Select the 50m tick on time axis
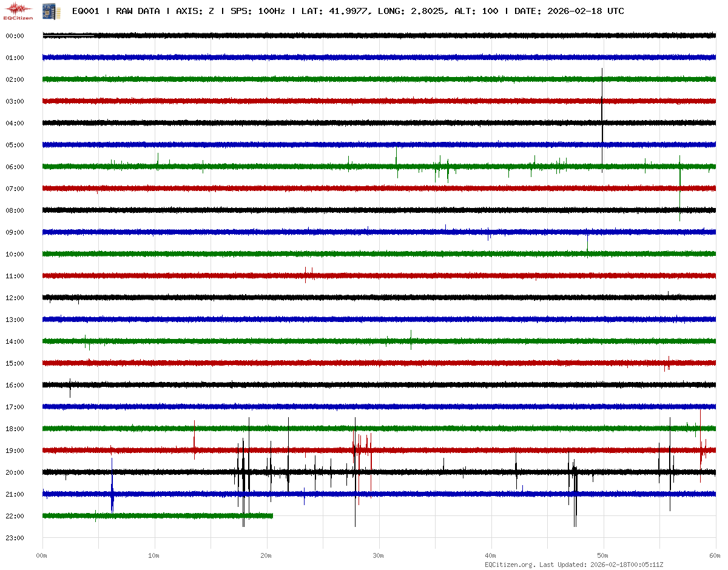 tap(603, 555)
